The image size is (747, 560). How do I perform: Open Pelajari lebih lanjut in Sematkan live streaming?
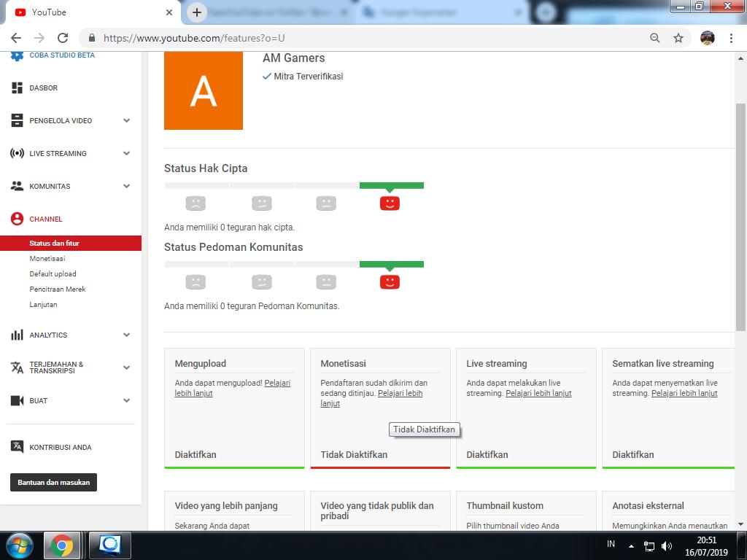[x=684, y=393]
